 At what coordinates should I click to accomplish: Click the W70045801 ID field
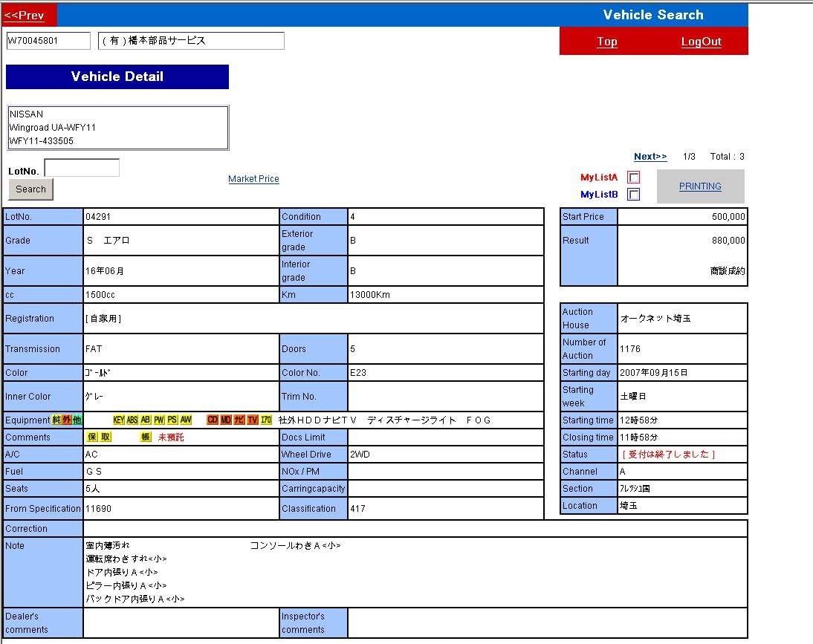click(x=48, y=41)
